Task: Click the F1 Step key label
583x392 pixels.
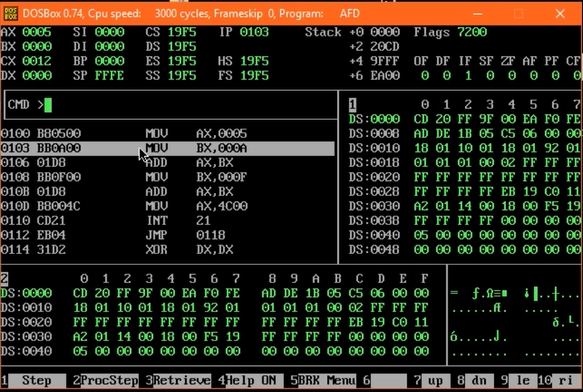Action: [36, 380]
